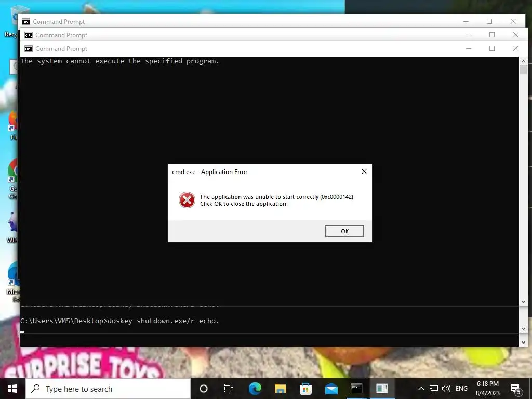Switch to Command Prompt taskbar icon
The image size is (532, 399).
tap(356, 389)
